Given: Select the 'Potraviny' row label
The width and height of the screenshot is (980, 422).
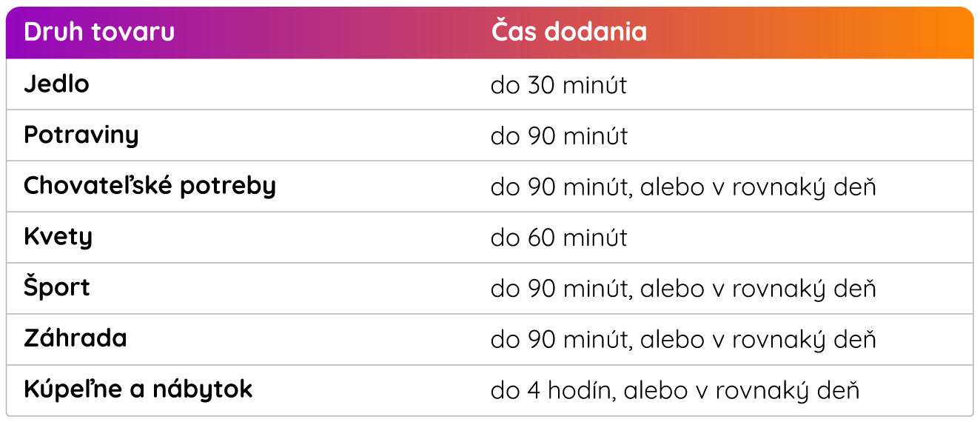Looking at the screenshot, I should [81, 135].
